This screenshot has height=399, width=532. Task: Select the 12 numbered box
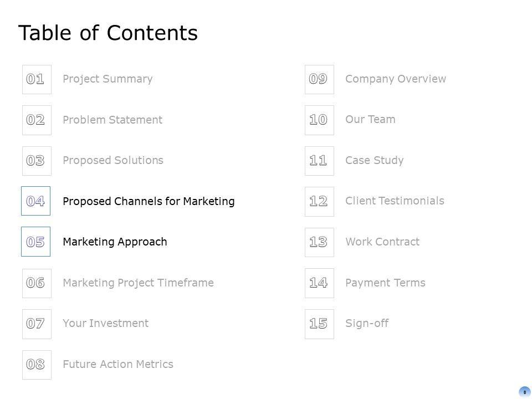319,201
